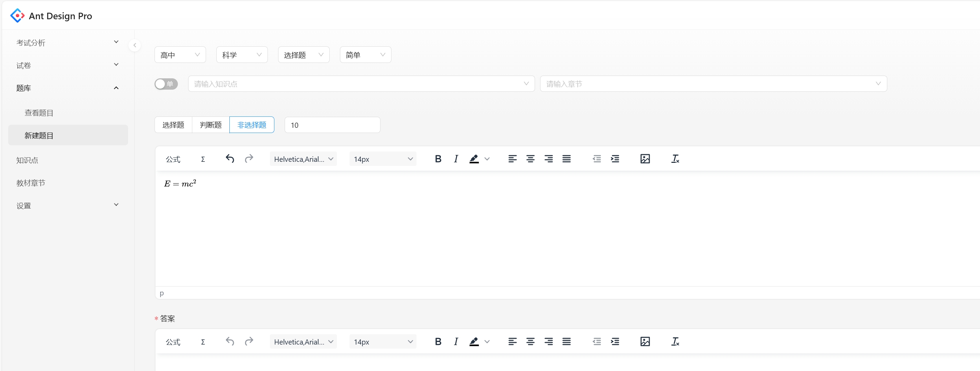Open highlight color menu in the answer editor

[487, 342]
